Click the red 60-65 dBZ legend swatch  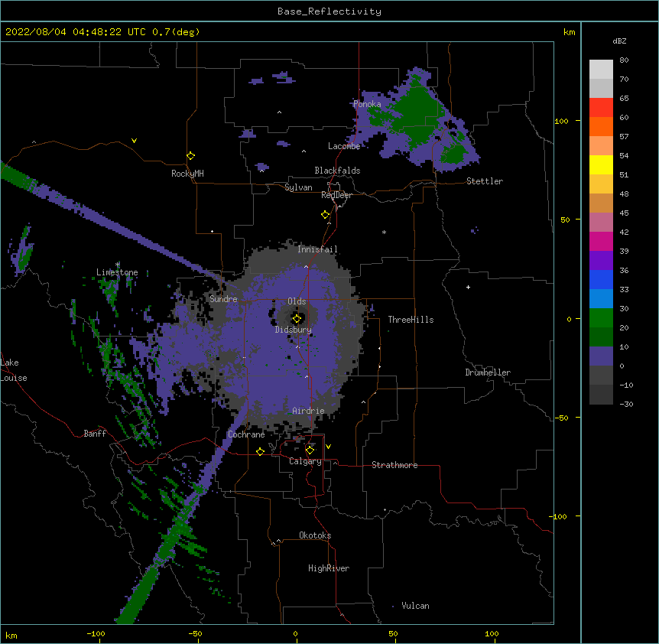(x=601, y=108)
